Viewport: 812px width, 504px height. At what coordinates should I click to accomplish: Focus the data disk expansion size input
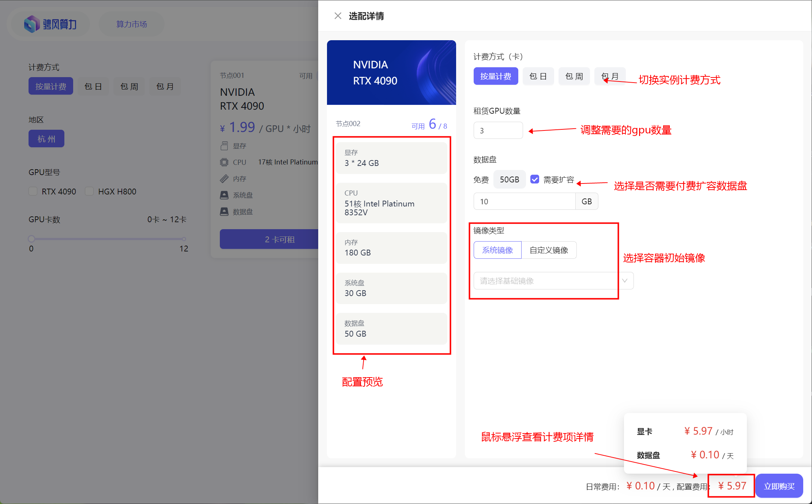(525, 201)
